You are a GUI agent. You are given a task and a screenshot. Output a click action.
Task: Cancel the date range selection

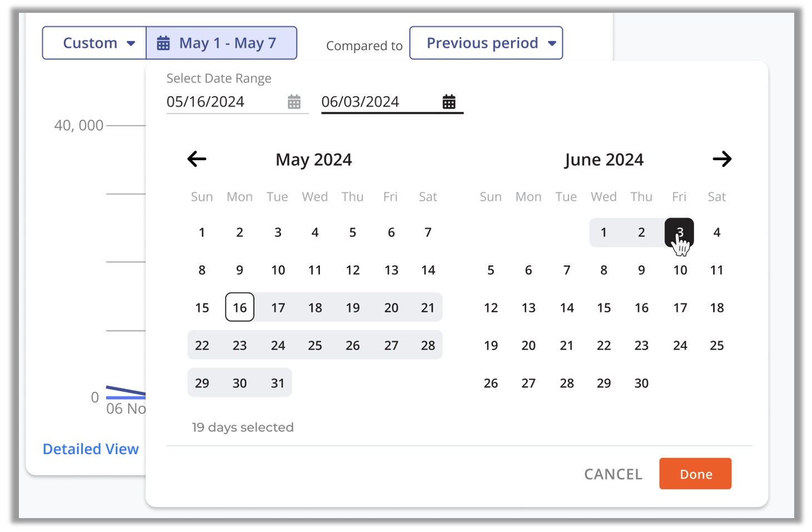(x=613, y=474)
